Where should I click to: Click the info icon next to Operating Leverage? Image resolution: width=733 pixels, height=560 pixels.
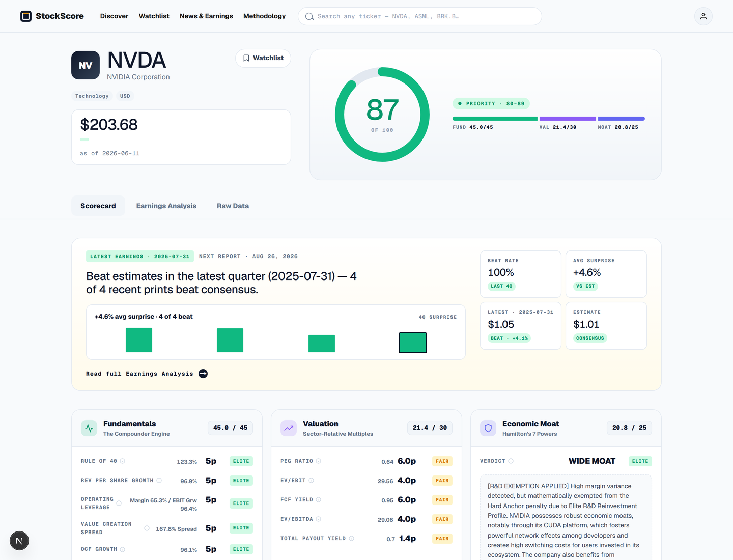119,503
